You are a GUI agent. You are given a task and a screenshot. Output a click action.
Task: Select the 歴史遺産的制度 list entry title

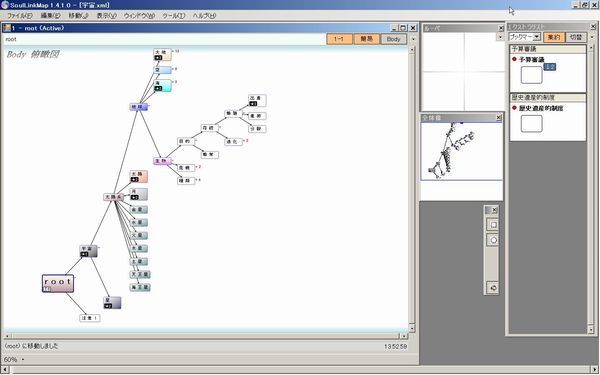point(541,108)
